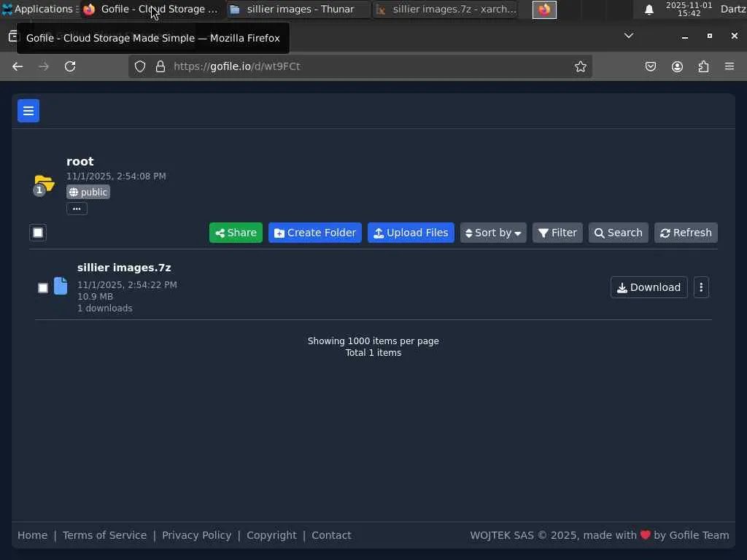This screenshot has width=747, height=560.
Task: Open the Terms of Service link
Action: point(105,535)
